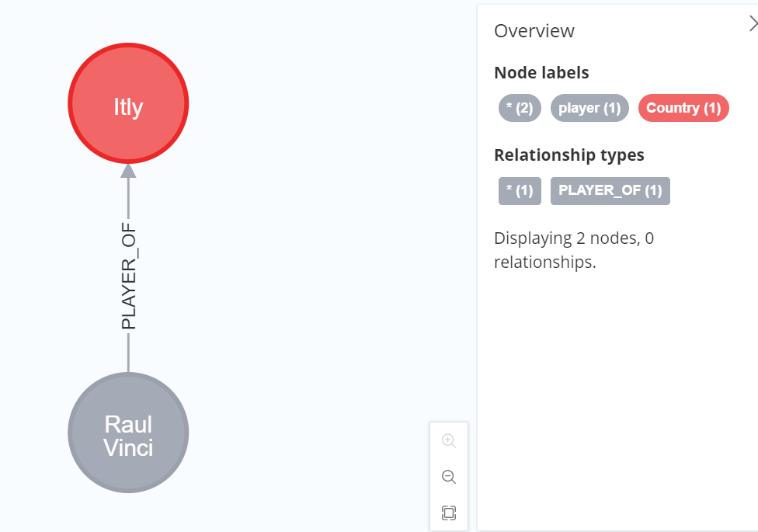The height and width of the screenshot is (532, 758).
Task: Select the player (1) label chip
Action: click(x=589, y=108)
